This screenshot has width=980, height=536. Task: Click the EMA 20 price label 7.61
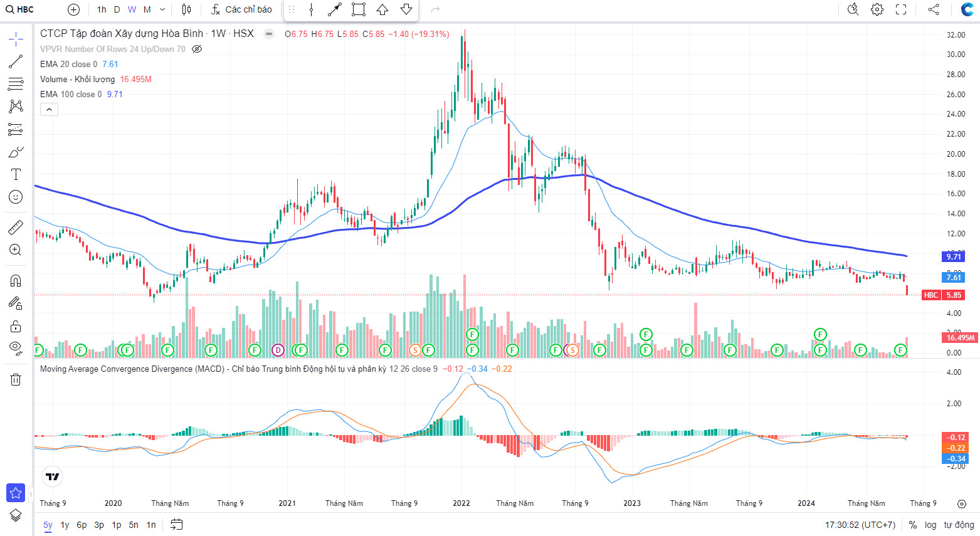coord(954,277)
